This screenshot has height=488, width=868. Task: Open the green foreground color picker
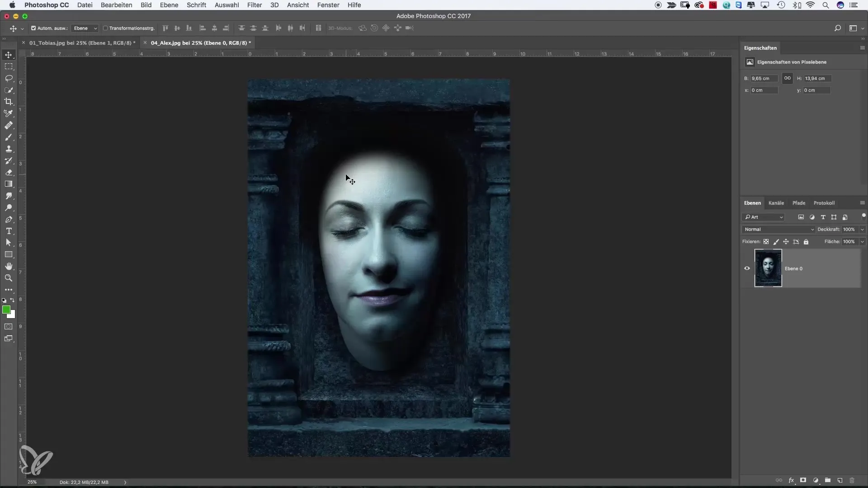click(6, 310)
